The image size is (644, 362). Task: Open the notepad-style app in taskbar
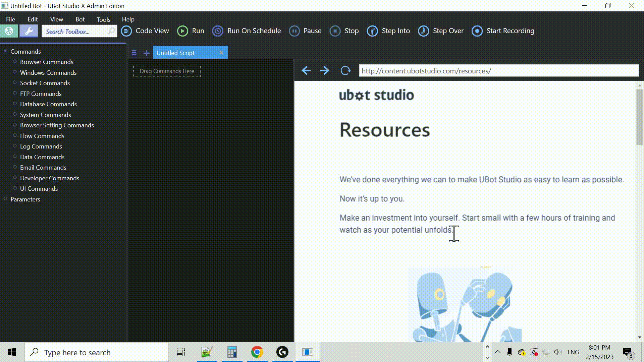pos(207,352)
